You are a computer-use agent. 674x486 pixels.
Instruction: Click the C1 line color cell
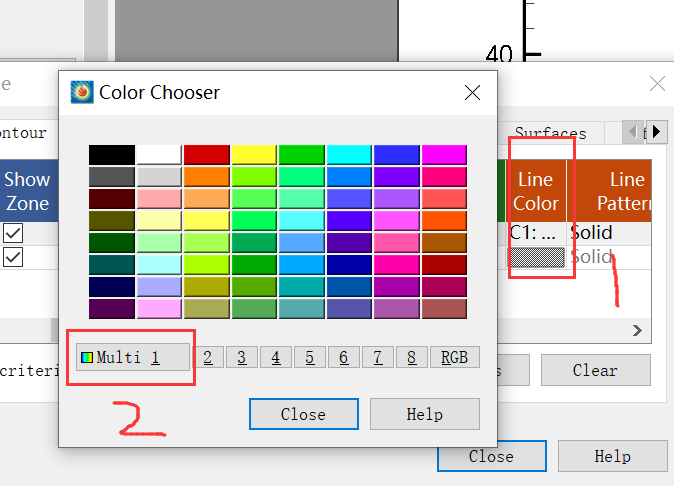pos(536,233)
